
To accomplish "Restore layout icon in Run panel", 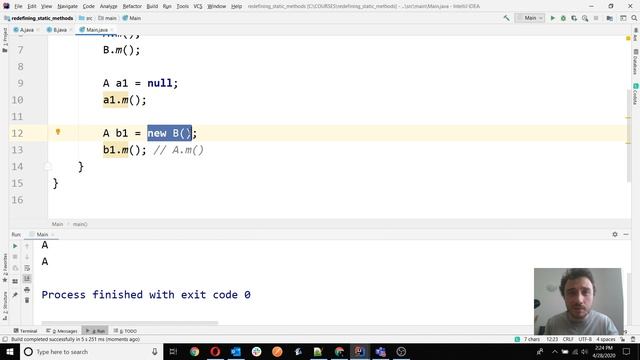I will [x=15, y=281].
